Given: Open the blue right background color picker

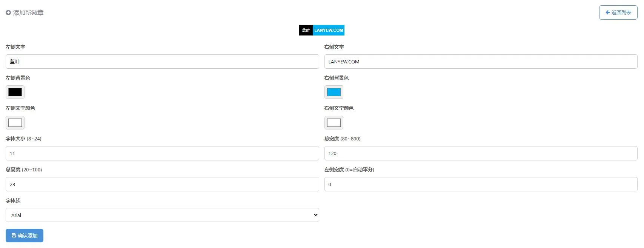Looking at the screenshot, I should [334, 92].
